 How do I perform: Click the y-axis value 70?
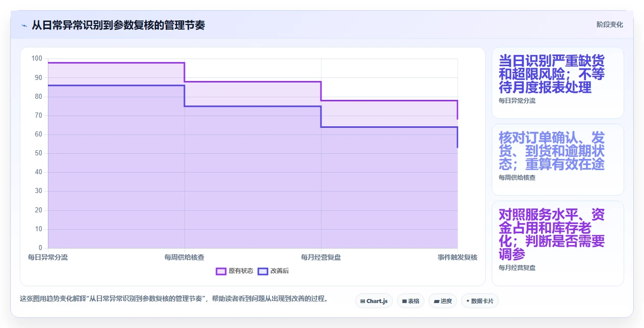pos(38,116)
